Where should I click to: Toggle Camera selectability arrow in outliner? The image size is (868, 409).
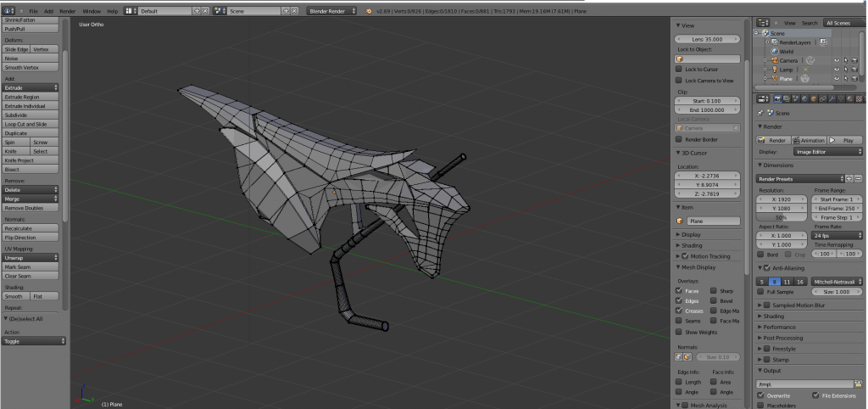(x=846, y=60)
